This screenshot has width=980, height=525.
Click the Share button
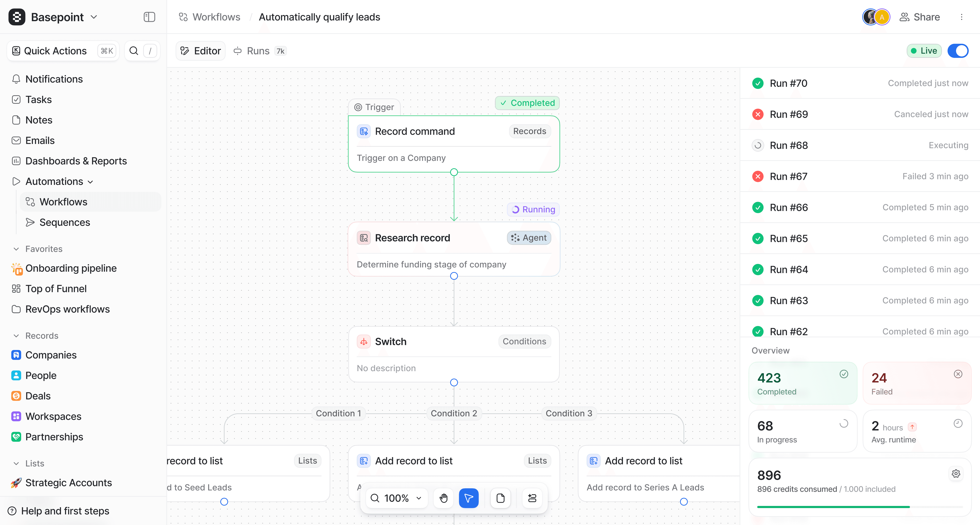tap(920, 17)
